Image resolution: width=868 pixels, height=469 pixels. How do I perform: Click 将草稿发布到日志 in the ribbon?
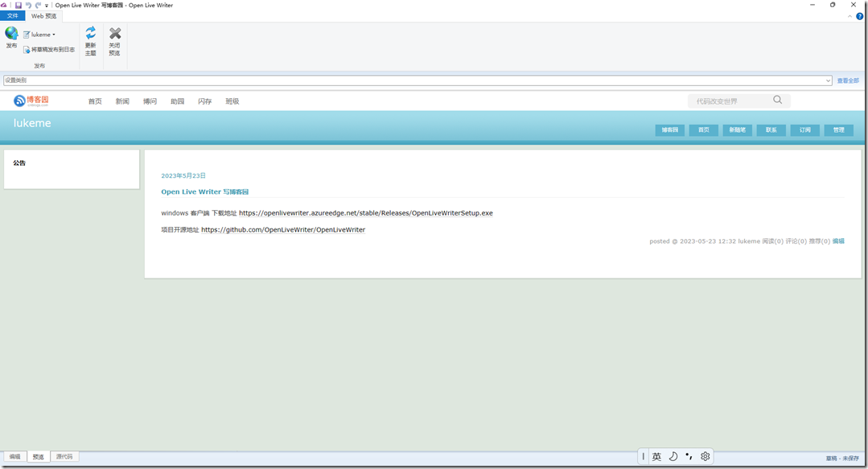click(x=49, y=50)
